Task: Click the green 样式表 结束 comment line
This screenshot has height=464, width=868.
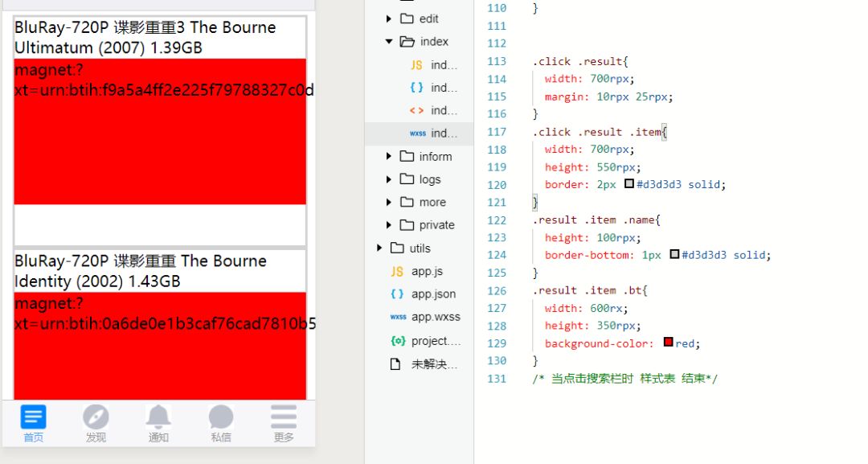Action: (625, 379)
